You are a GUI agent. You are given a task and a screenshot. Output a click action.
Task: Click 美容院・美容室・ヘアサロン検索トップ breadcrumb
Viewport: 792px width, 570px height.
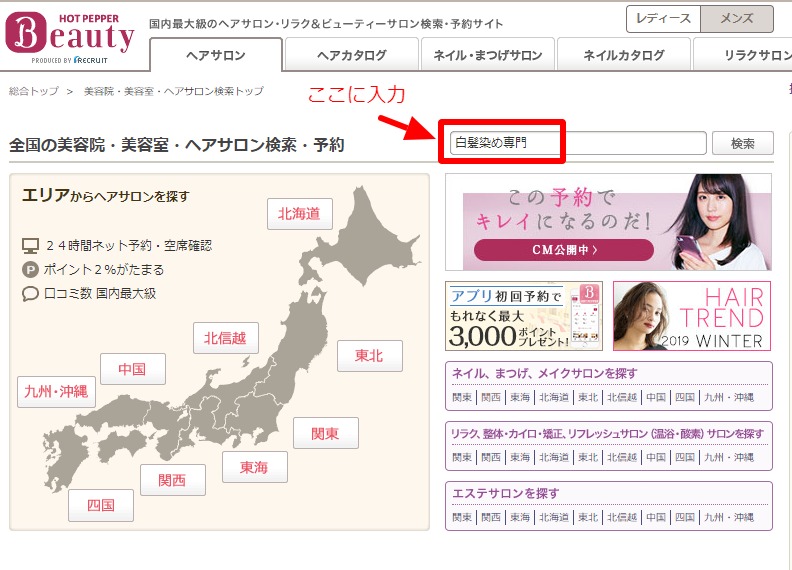[173, 91]
